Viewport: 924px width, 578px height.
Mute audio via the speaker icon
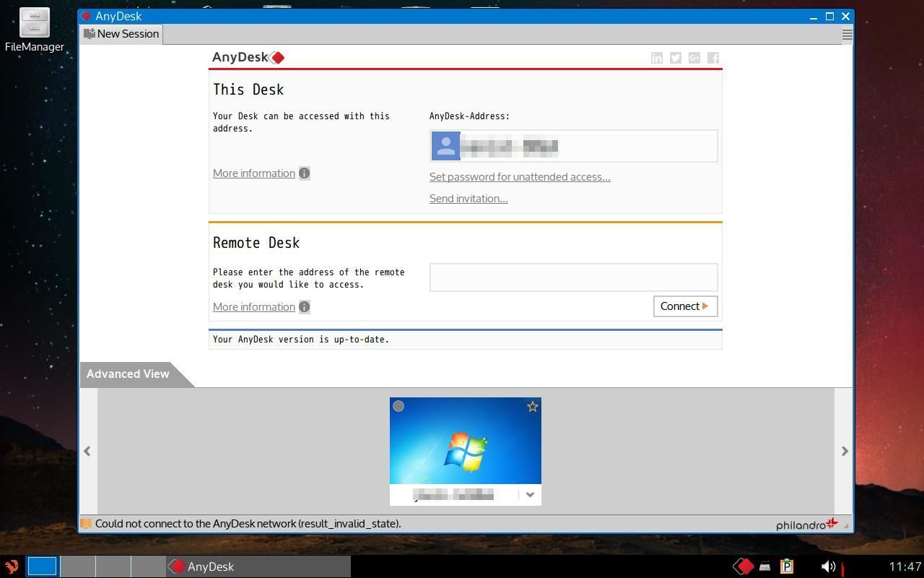(829, 566)
